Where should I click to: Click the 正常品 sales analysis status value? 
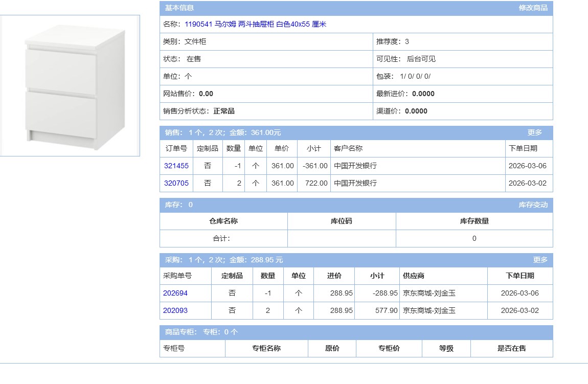pyautogui.click(x=224, y=111)
